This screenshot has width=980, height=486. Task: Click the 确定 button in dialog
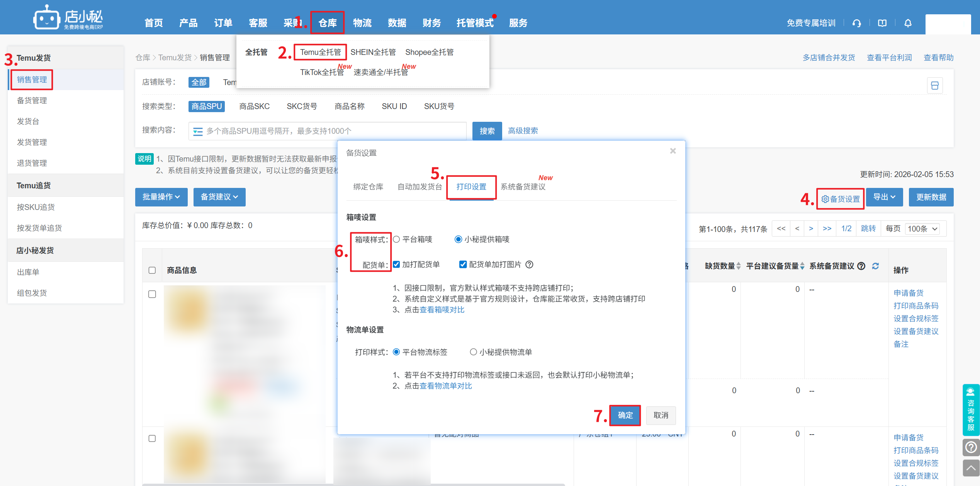(x=625, y=415)
